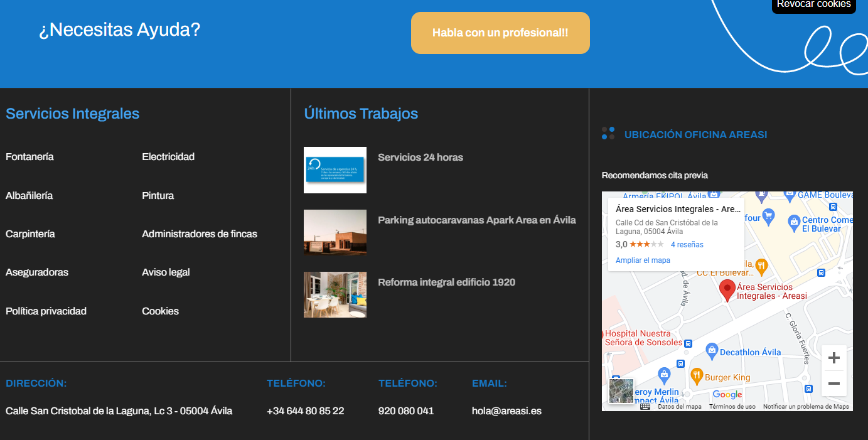Click Últimos Trabajos heading
This screenshot has width=868, height=440.
(361, 114)
